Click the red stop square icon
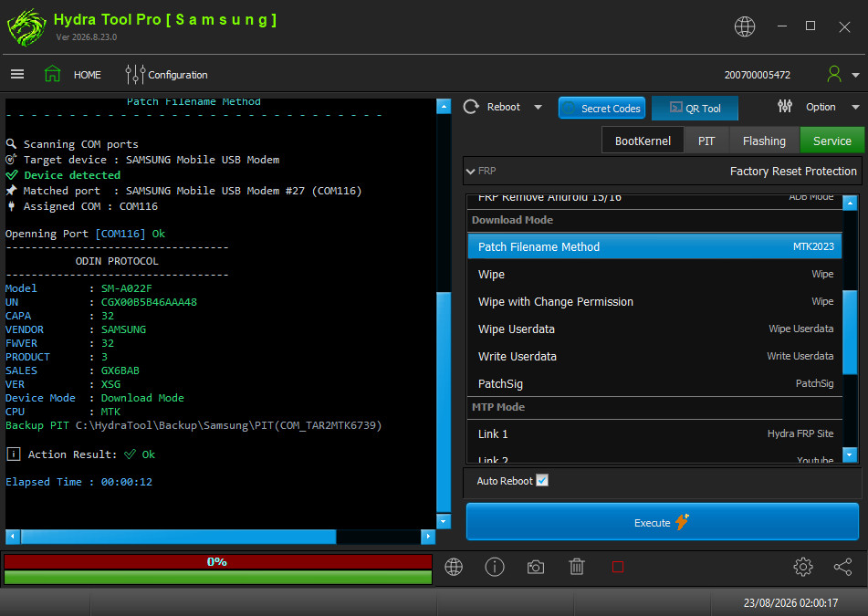This screenshot has width=868, height=616. click(618, 567)
